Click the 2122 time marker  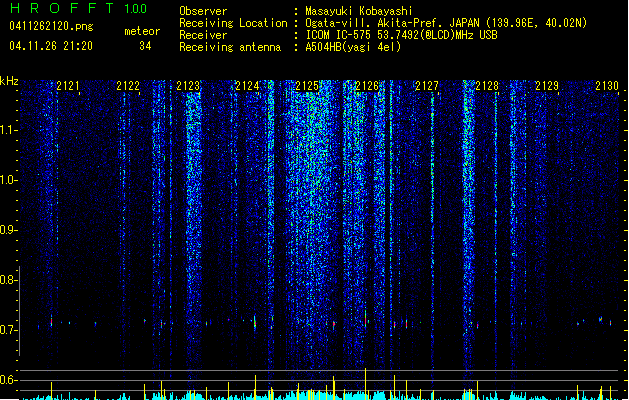coord(128,86)
